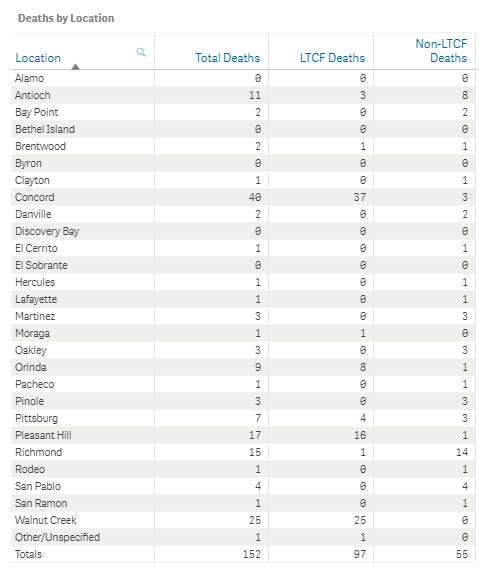Click the Totals row label
The image size is (489, 574).
click(x=29, y=554)
